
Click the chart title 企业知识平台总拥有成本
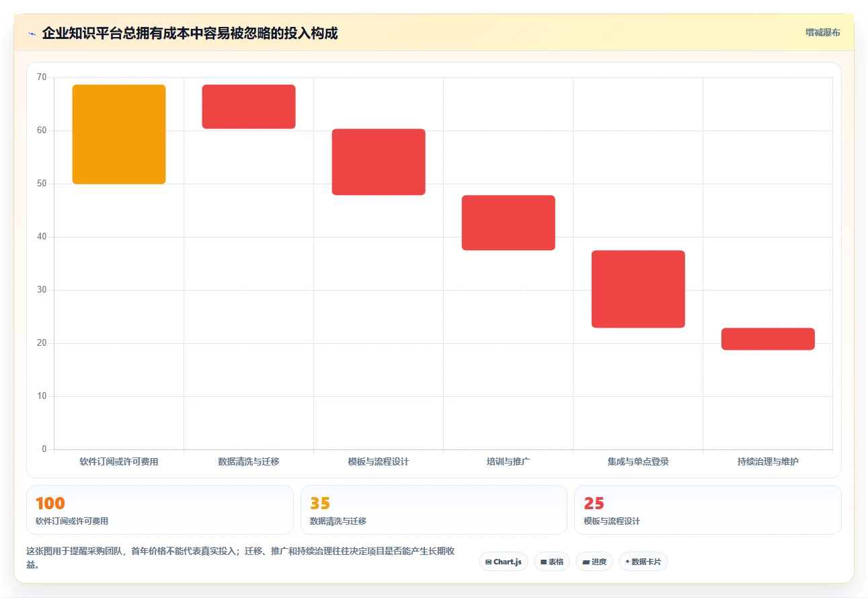(190, 33)
